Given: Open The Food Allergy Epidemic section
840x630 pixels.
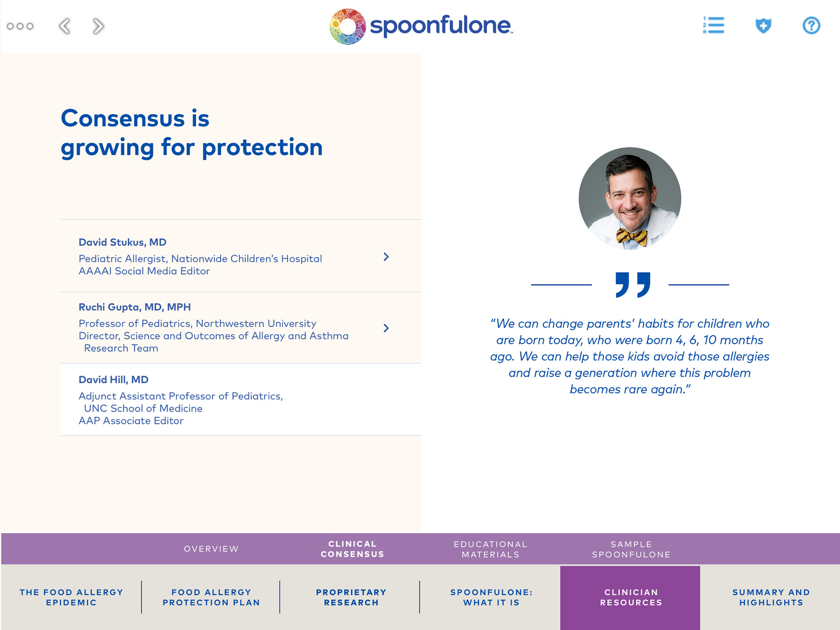Looking at the screenshot, I should (71, 597).
